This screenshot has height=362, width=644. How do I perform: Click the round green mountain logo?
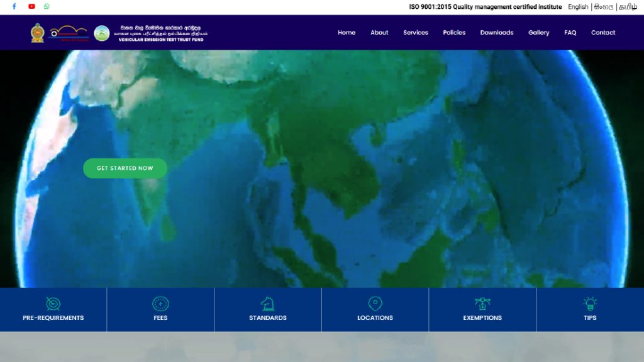(101, 33)
